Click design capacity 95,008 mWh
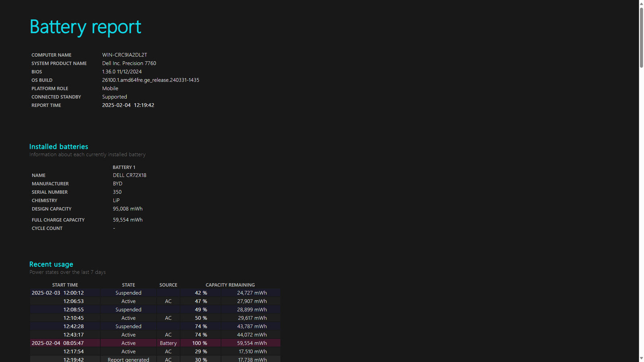This screenshot has height=362, width=644. [x=128, y=209]
